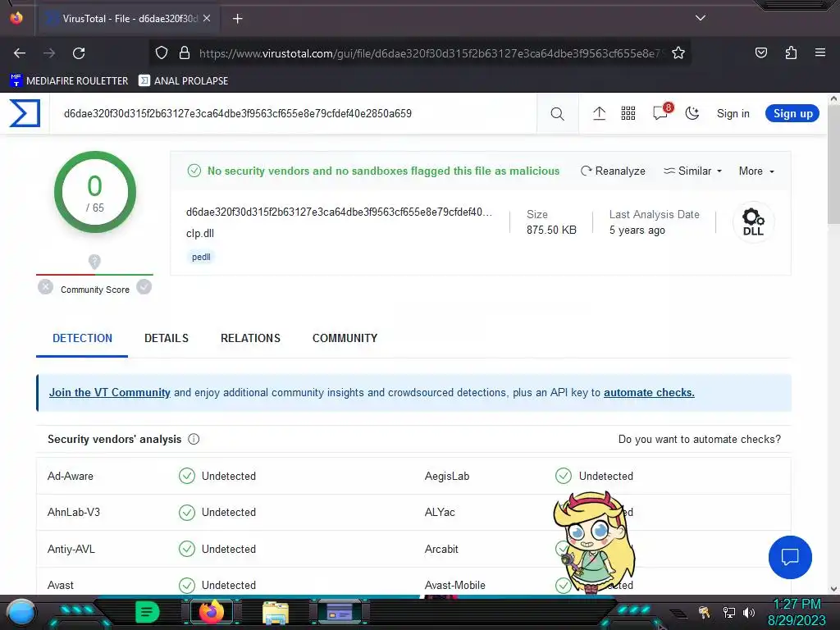The height and width of the screenshot is (630, 840).
Task: Click the 875.50 KB size value
Action: coord(551,230)
